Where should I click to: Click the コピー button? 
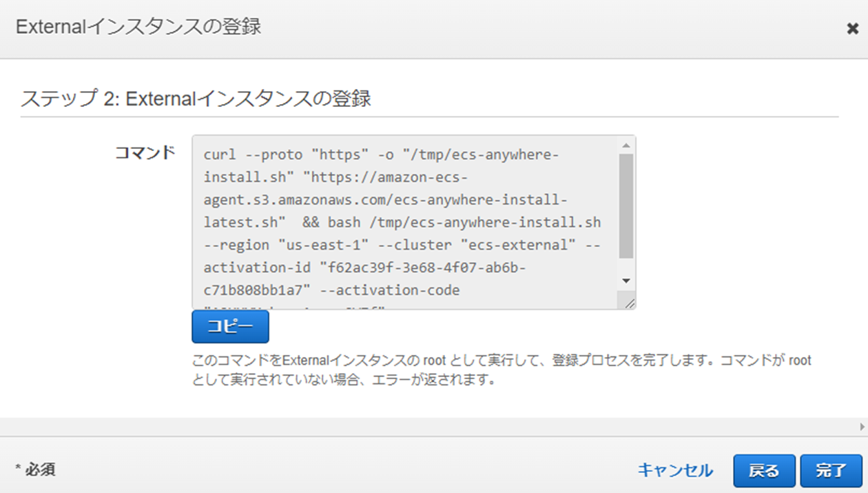[x=230, y=327]
